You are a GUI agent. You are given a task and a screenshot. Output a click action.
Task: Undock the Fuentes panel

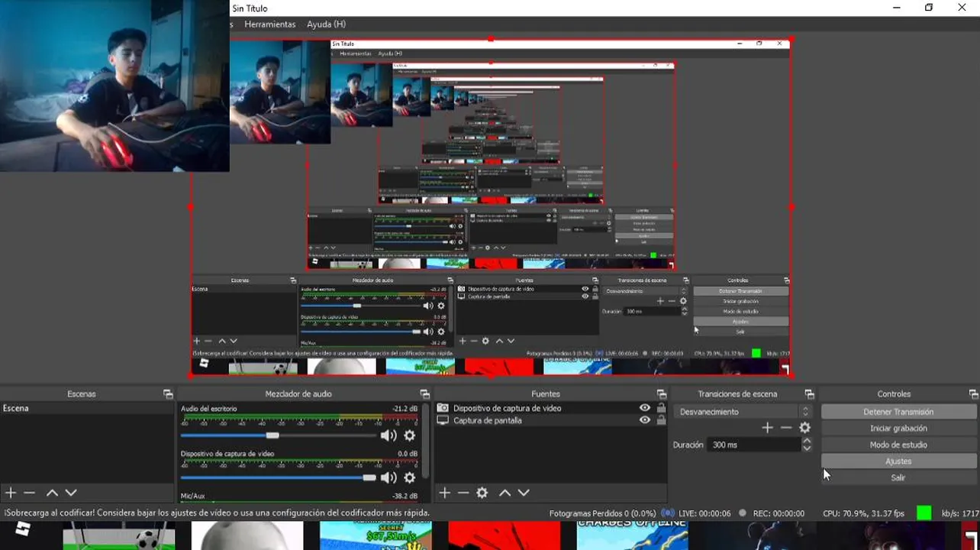tap(661, 394)
